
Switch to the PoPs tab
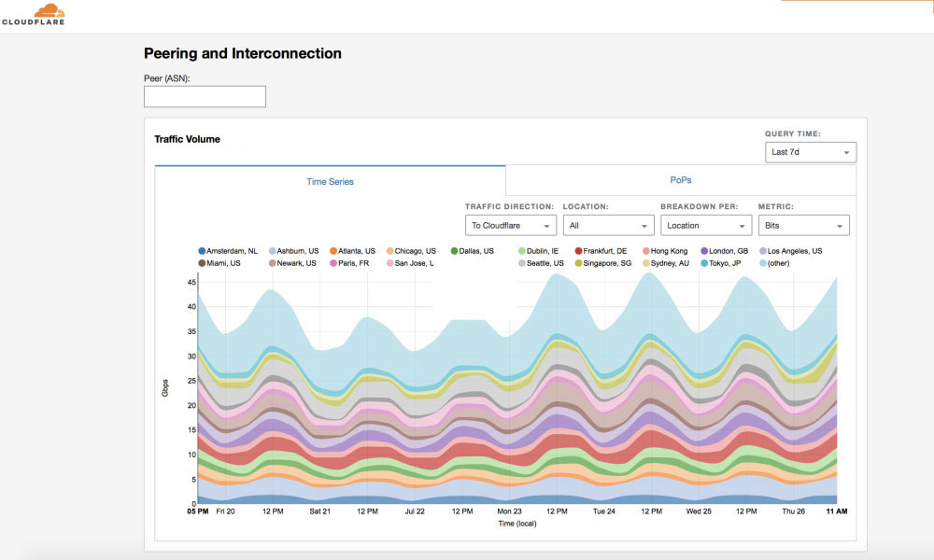pos(681,179)
